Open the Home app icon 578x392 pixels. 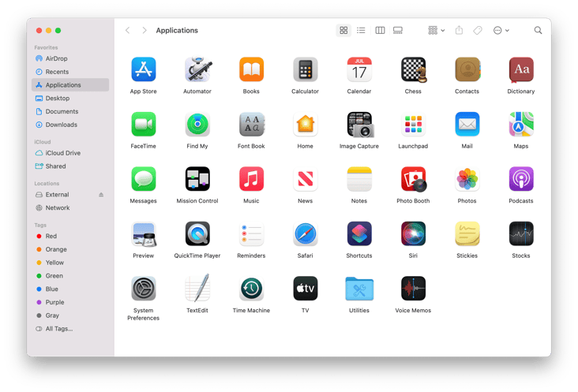[x=306, y=124]
